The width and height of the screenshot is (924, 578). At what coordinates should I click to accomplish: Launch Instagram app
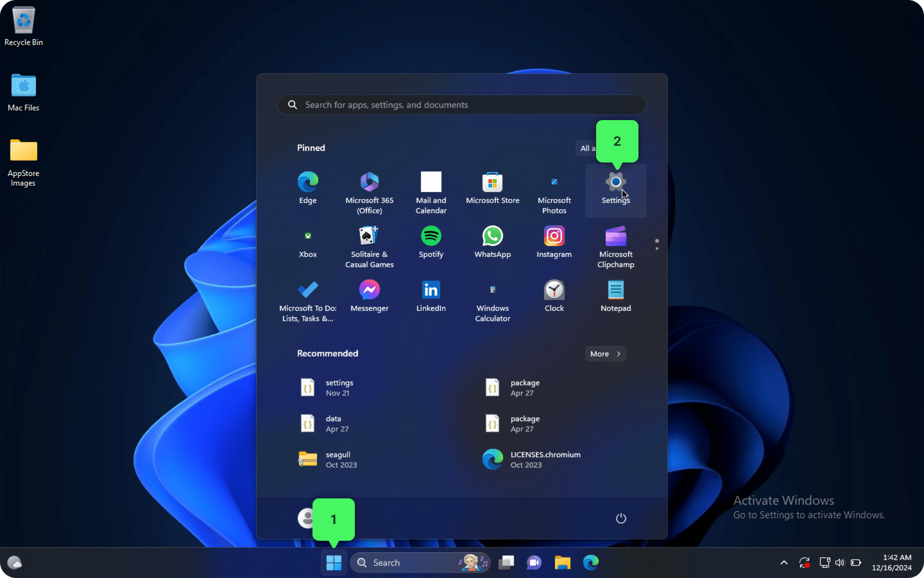tap(554, 243)
